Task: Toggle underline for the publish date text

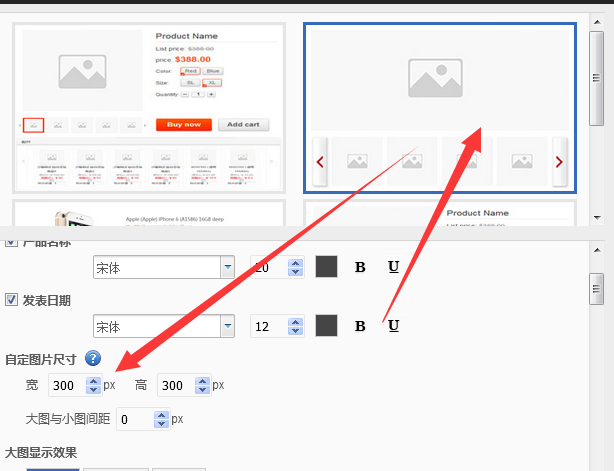Action: (x=393, y=326)
